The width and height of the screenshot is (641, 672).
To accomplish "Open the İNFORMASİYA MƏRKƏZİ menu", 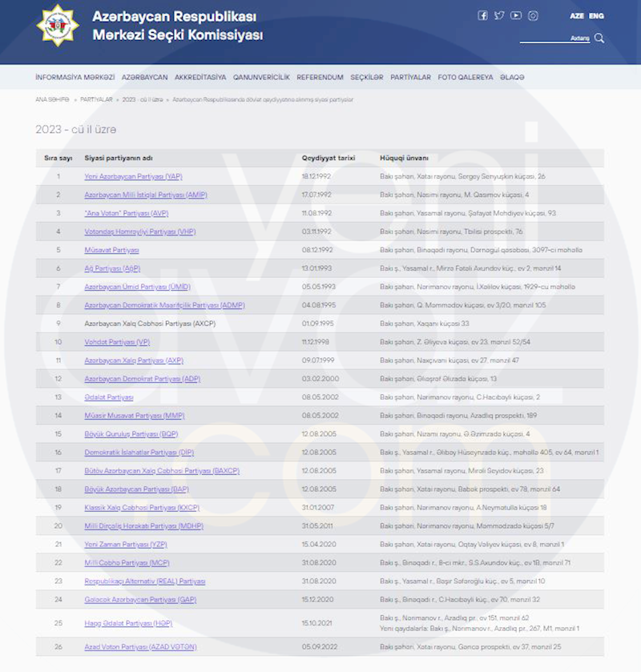I will [75, 78].
